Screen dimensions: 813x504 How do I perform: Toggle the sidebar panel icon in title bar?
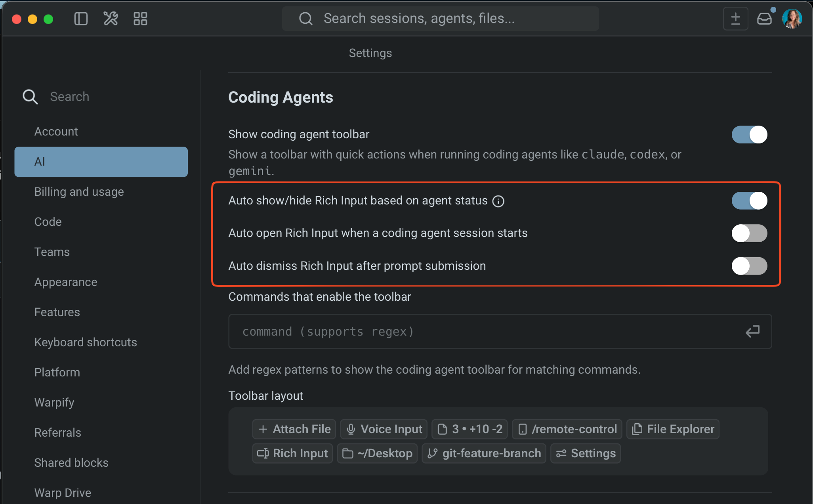81,18
